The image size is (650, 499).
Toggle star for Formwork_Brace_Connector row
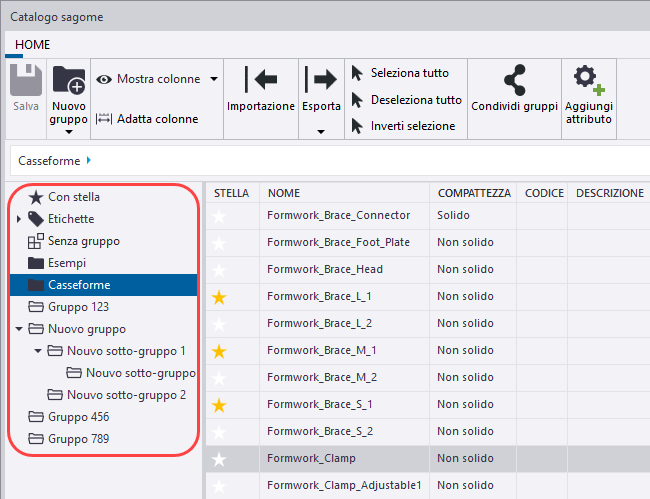tap(219, 216)
